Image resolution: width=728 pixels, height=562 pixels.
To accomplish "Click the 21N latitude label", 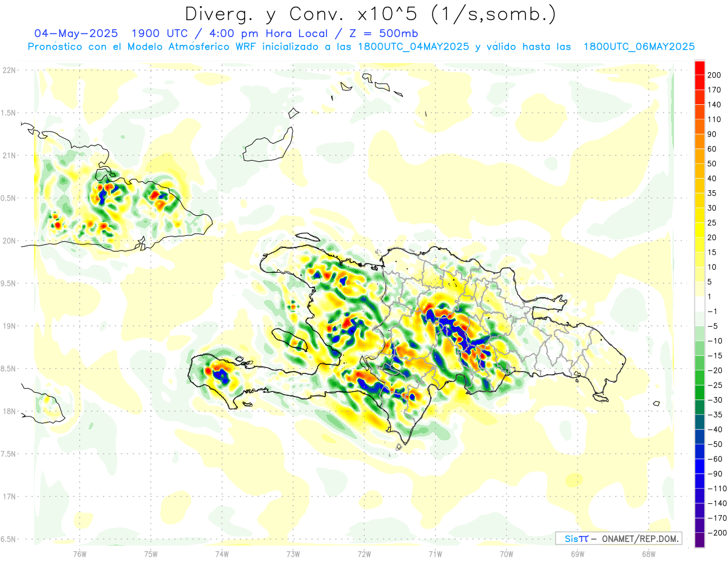I will pyautogui.click(x=8, y=156).
